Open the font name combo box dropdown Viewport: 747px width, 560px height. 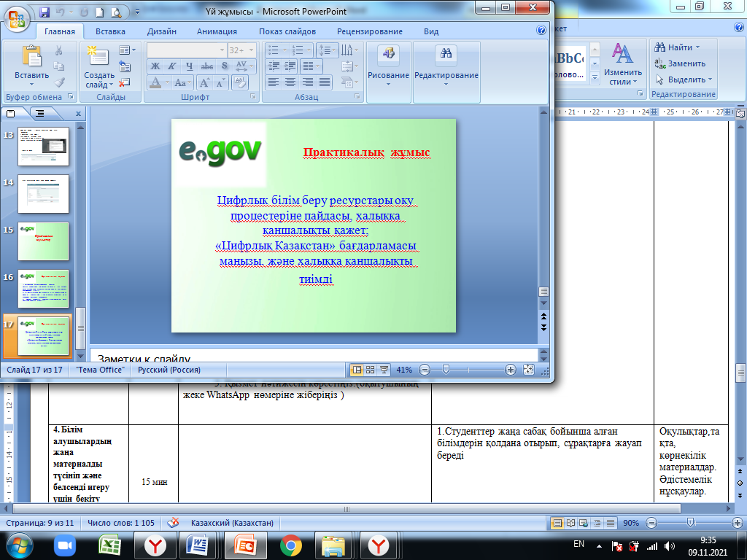[x=222, y=50]
